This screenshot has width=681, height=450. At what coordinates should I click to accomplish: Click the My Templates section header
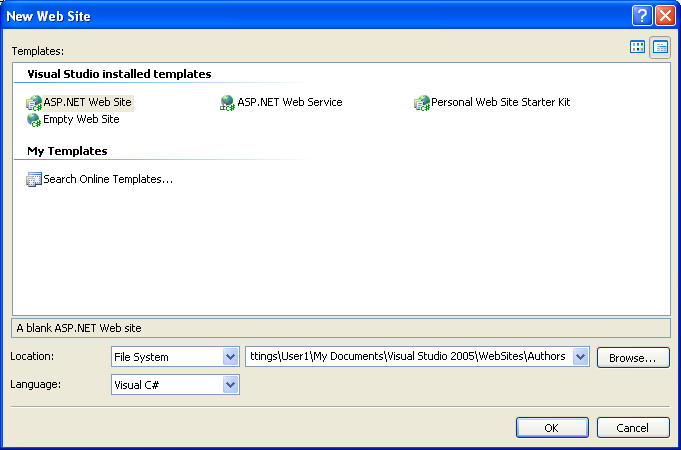(67, 151)
